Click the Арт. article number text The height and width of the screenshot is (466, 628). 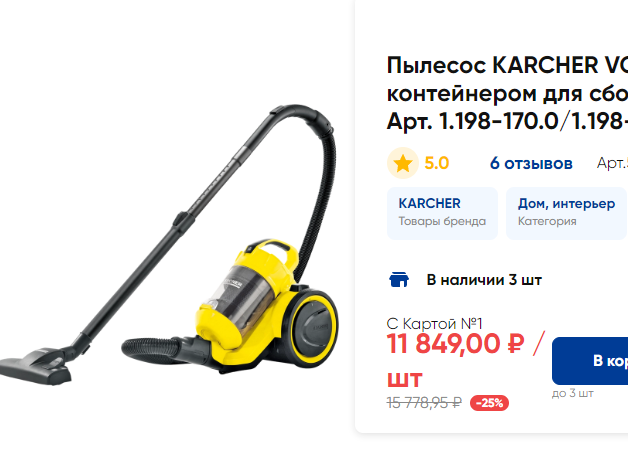tap(612, 163)
